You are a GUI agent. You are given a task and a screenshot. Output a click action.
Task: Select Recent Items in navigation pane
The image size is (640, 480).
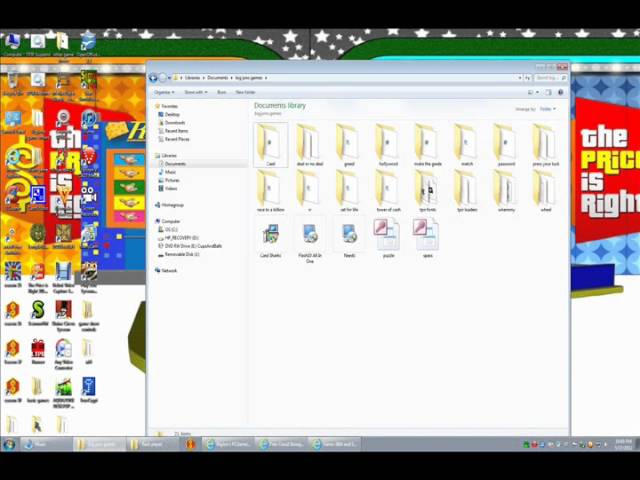point(176,131)
